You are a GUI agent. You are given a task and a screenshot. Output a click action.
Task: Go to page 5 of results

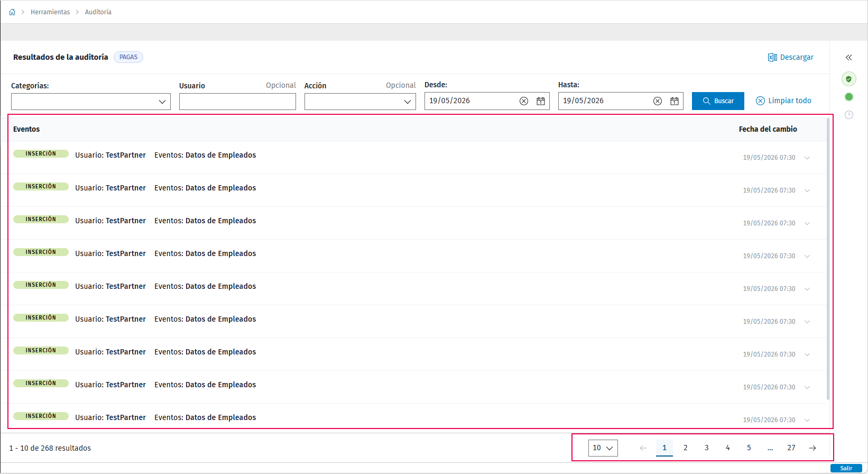[749, 448]
